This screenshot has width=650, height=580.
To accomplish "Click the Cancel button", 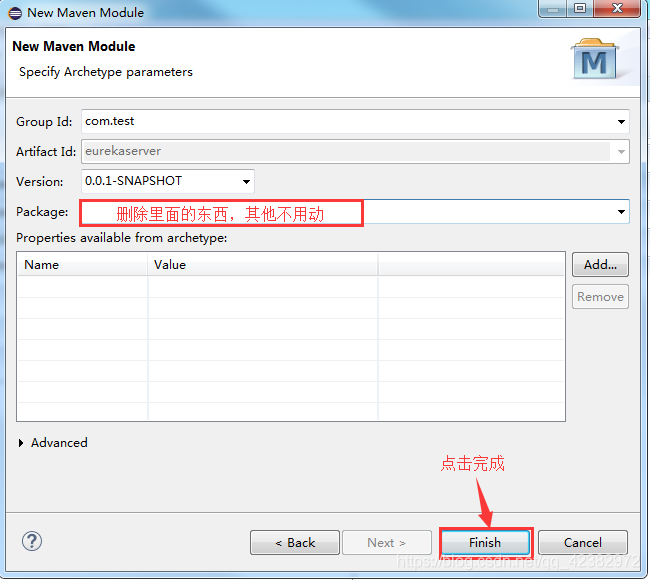I will coord(582,543).
